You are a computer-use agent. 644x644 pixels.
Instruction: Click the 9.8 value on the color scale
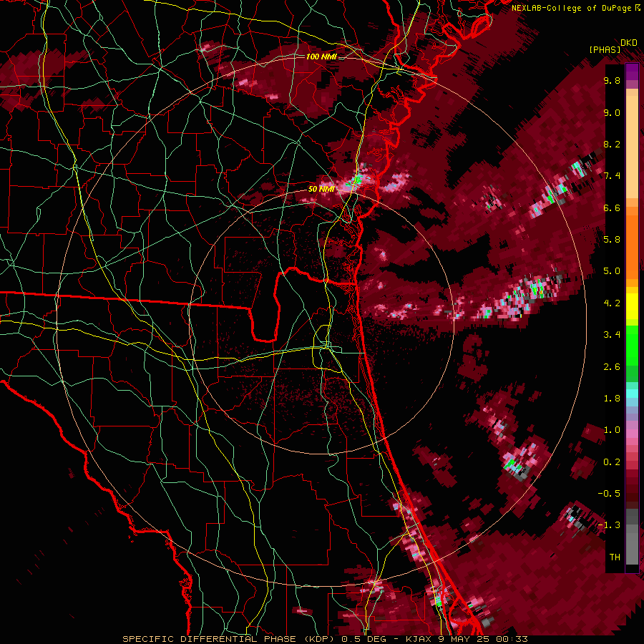612,81
